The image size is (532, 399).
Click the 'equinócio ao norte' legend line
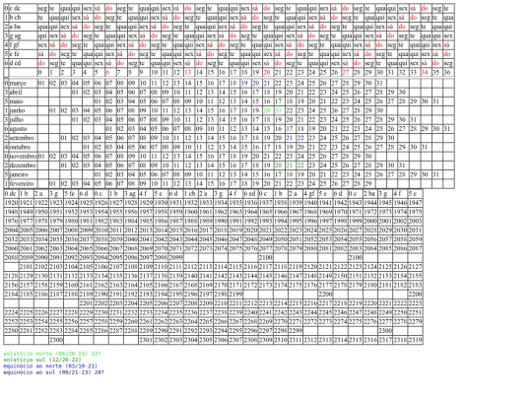[x=50, y=366]
